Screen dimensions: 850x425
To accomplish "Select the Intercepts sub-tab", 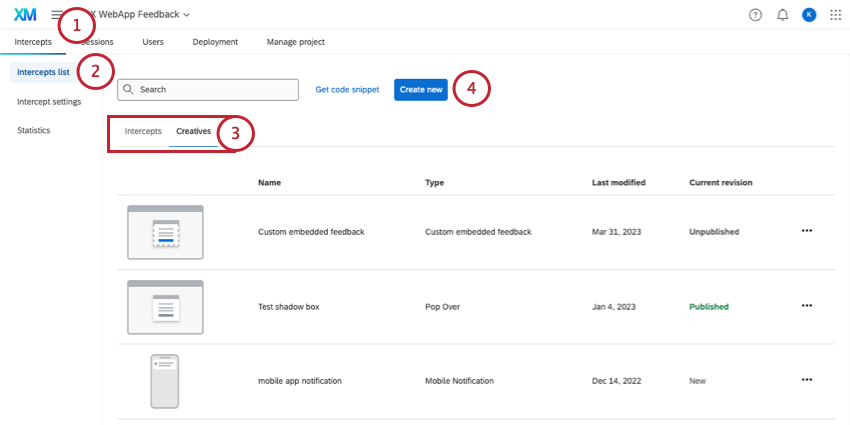I will [x=143, y=131].
